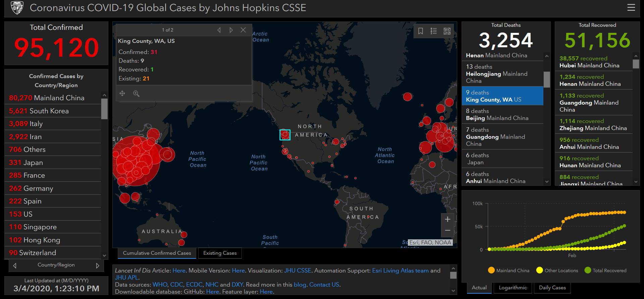Select 9 deaths King County row
This screenshot has height=299, width=644.
pyautogui.click(x=502, y=96)
